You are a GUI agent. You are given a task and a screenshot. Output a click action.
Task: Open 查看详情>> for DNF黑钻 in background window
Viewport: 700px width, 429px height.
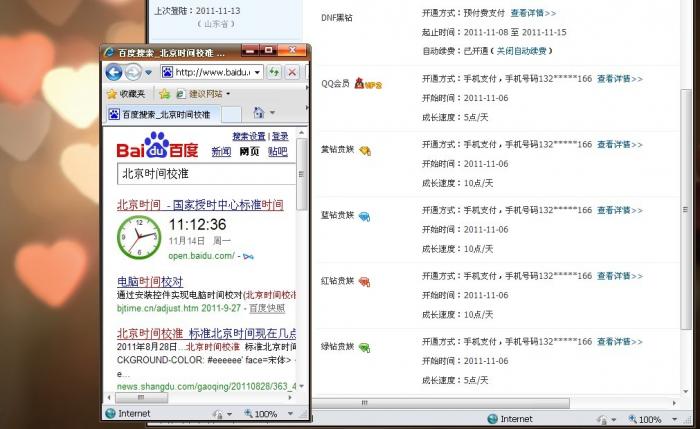pos(533,13)
